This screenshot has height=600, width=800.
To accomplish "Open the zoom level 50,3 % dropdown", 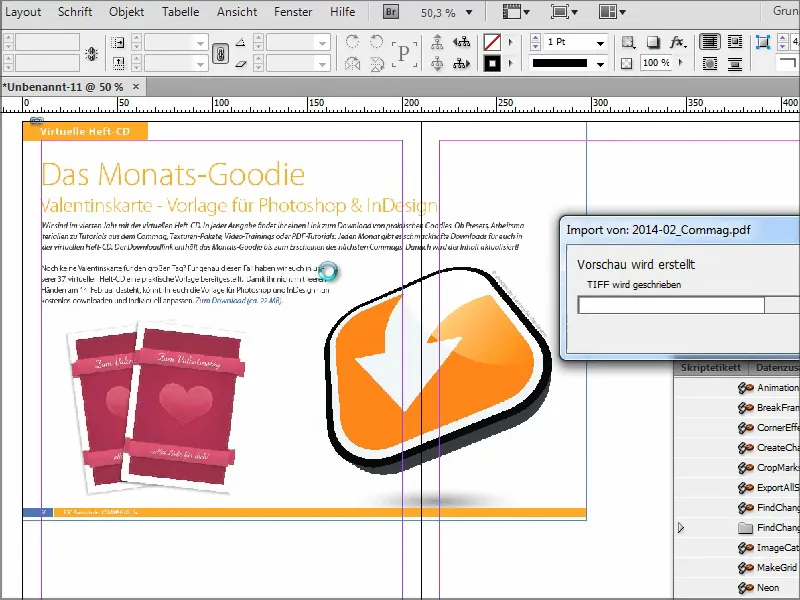I will 469,12.
